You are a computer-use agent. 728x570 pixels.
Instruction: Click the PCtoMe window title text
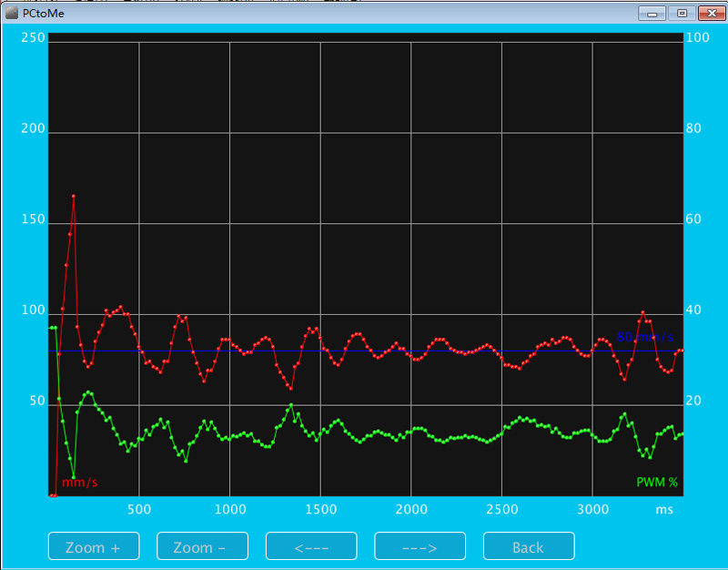point(43,14)
